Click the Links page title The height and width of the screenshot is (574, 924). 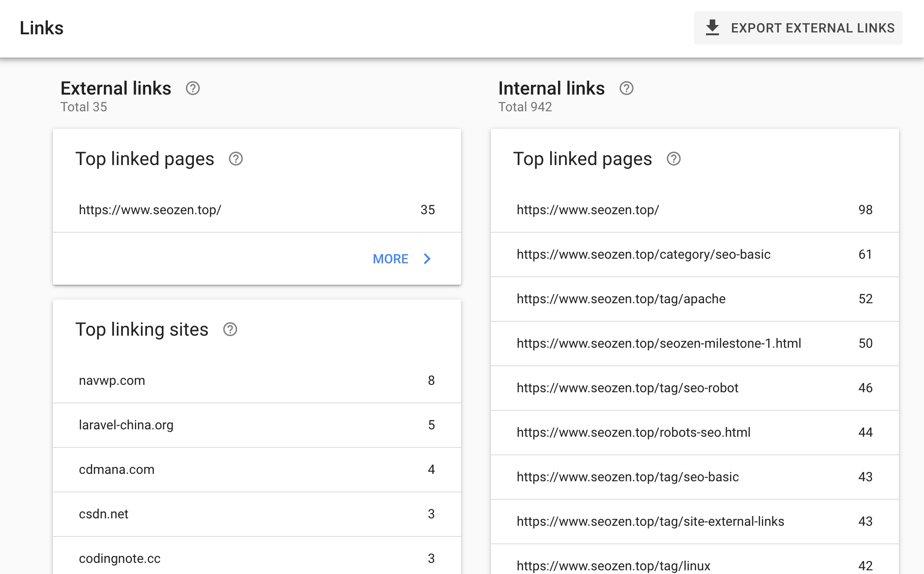click(41, 28)
